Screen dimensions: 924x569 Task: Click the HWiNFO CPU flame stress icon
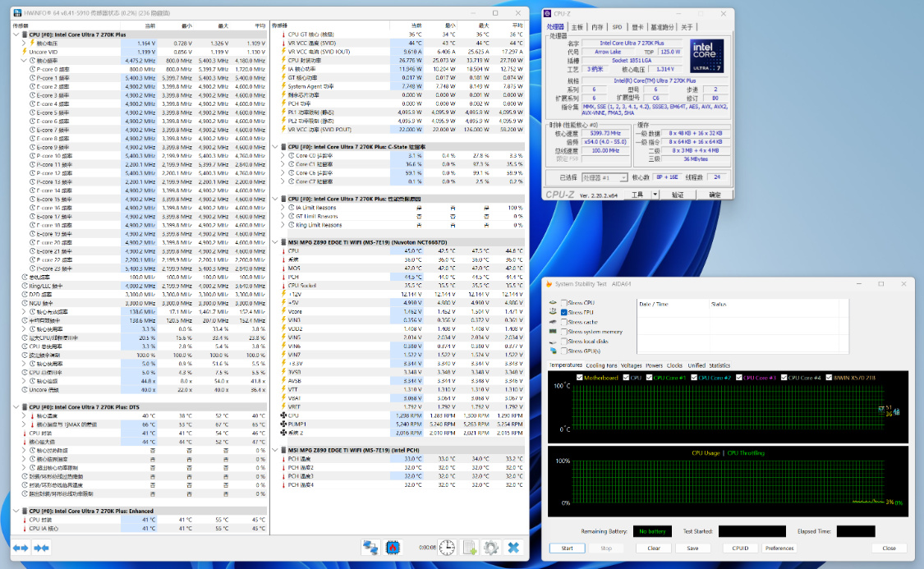(393, 548)
